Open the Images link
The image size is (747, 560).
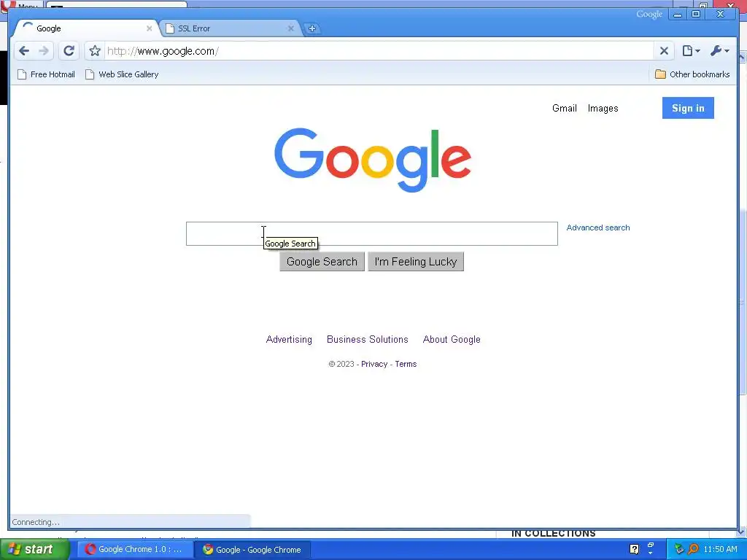(603, 108)
